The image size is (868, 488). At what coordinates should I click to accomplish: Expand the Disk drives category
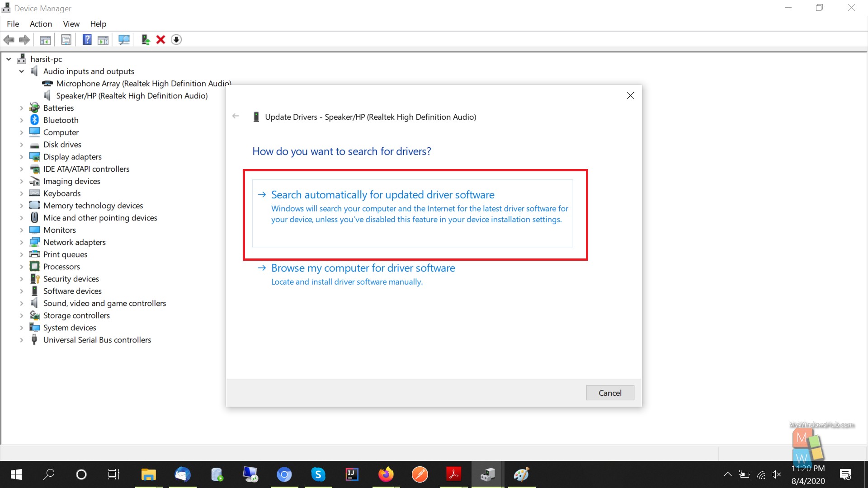click(x=21, y=145)
